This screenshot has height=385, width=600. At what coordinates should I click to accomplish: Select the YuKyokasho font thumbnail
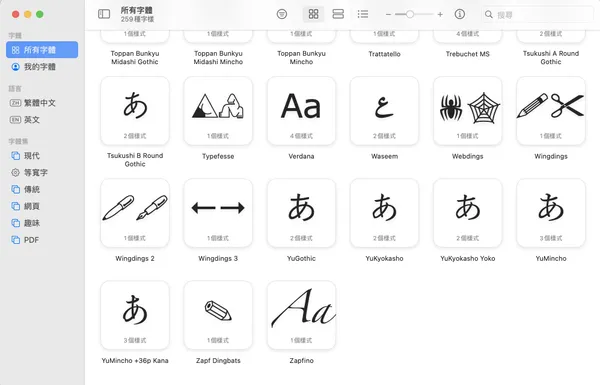tap(384, 213)
